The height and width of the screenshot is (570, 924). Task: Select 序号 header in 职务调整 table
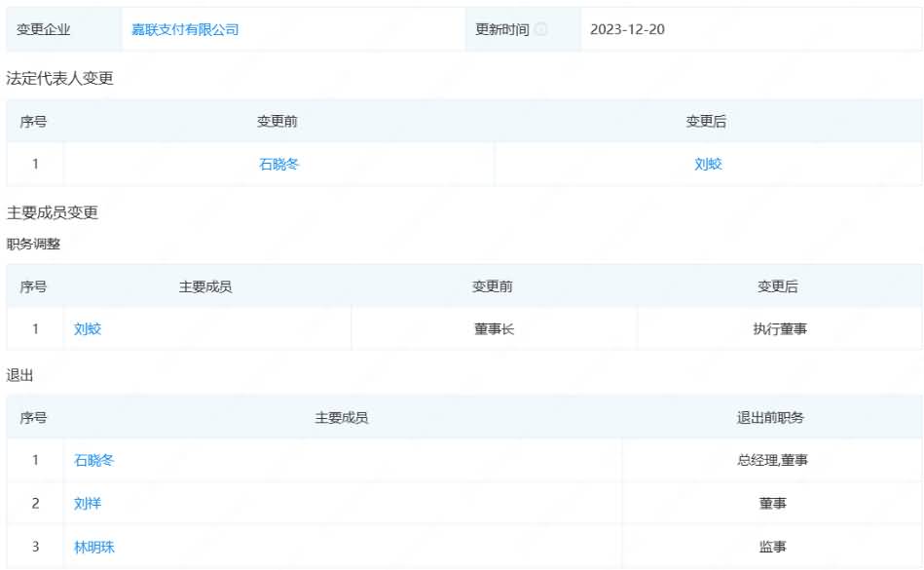pos(33,287)
